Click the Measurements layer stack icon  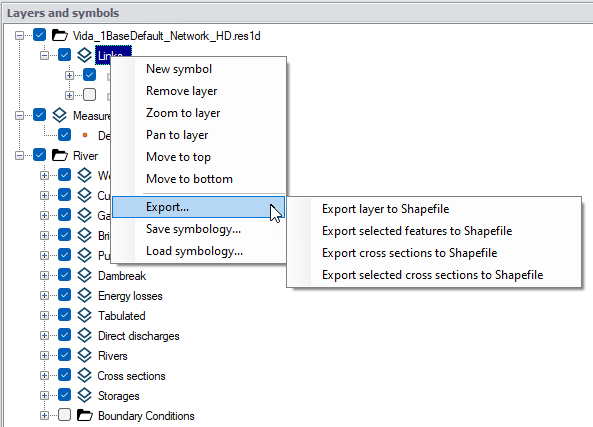tap(59, 115)
